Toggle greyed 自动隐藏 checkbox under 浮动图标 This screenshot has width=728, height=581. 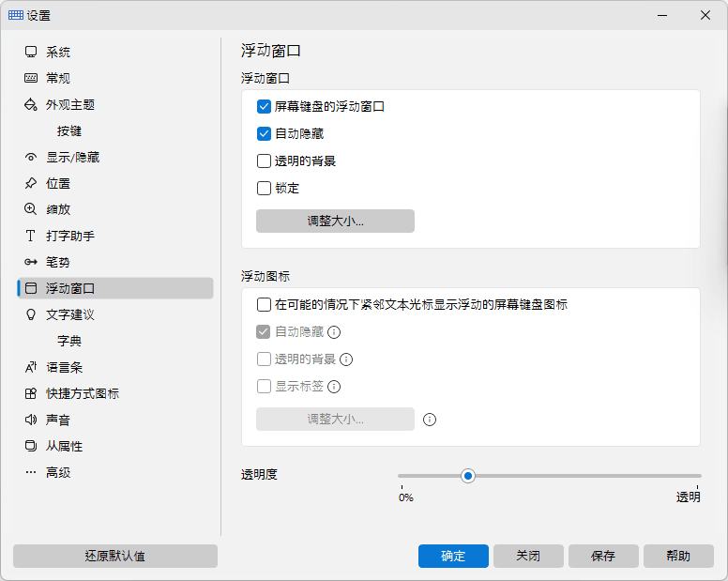[264, 332]
